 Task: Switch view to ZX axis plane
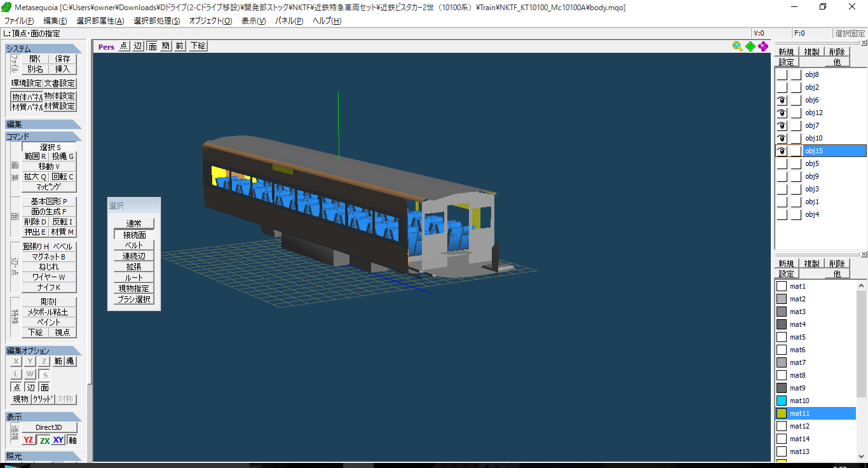pos(44,440)
